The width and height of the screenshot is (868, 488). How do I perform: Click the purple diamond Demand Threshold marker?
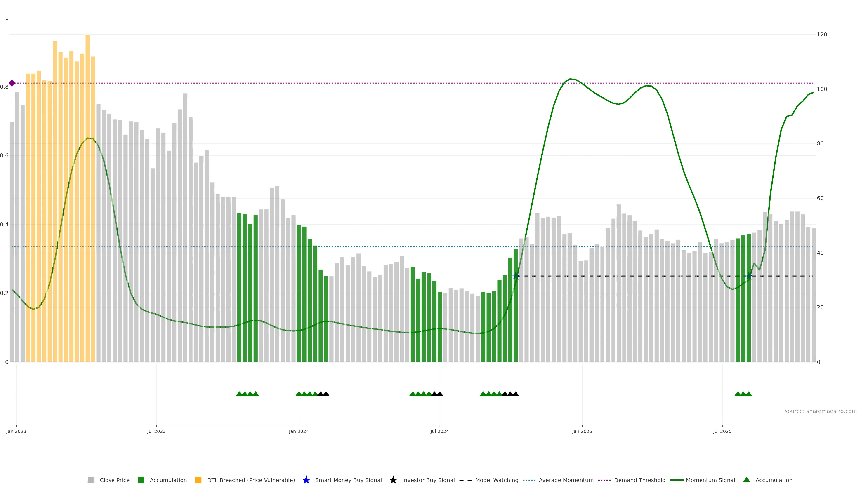(12, 83)
